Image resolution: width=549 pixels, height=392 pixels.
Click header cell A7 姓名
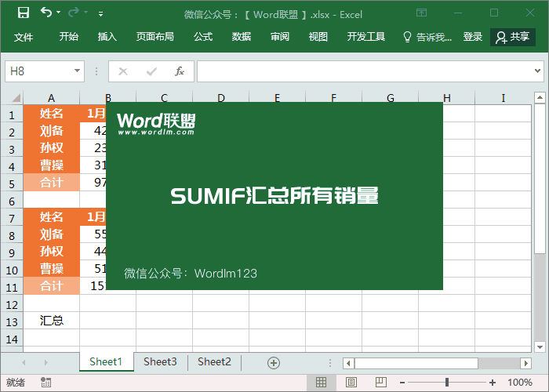click(52, 216)
